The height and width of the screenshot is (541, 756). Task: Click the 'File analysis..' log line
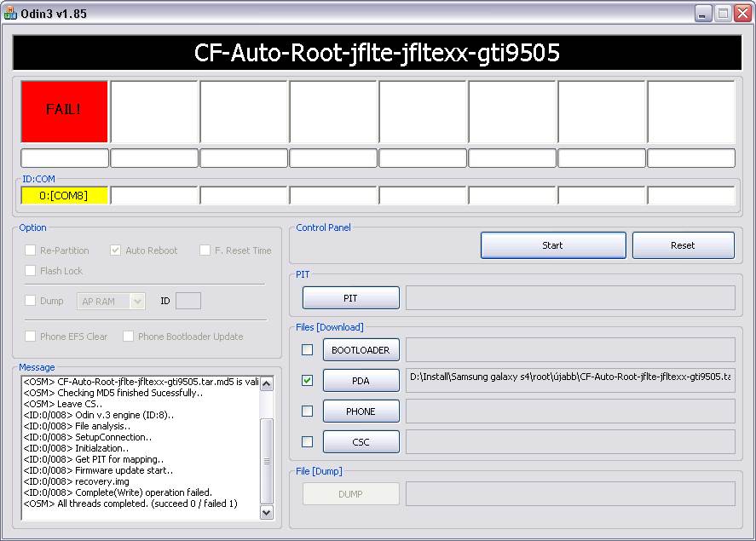[77, 426]
